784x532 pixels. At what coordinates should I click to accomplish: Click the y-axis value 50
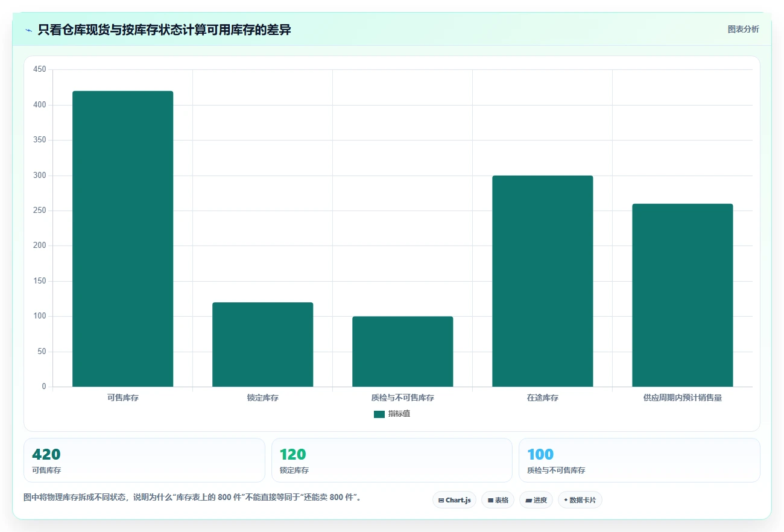(42, 352)
